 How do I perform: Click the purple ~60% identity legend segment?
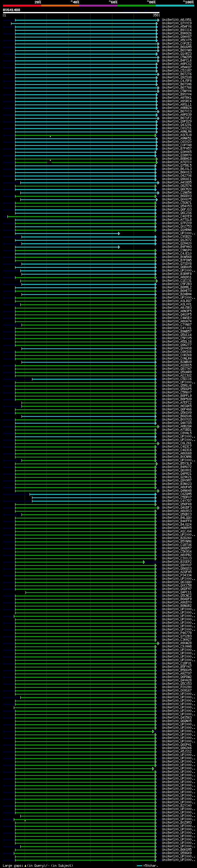[x=99, y=6]
